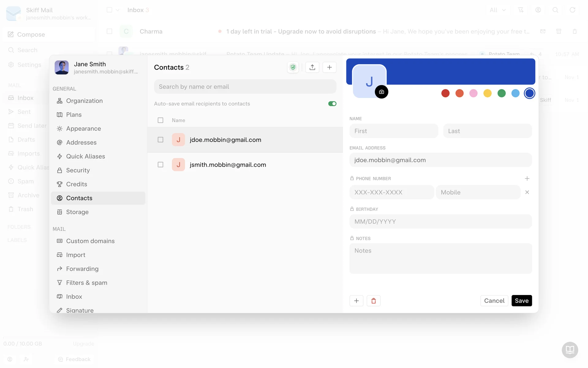The width and height of the screenshot is (588, 368).
Task: Tick the select-all checkbox beside Name
Action: click(160, 120)
